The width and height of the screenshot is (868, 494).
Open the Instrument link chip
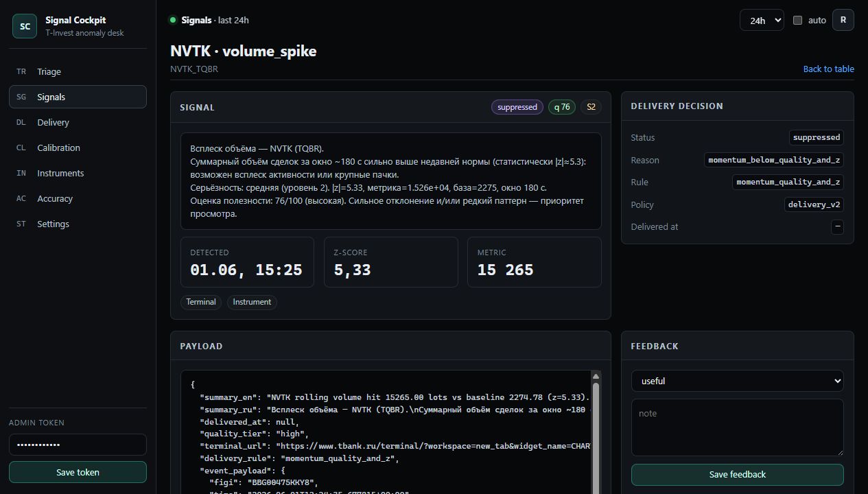(252, 302)
